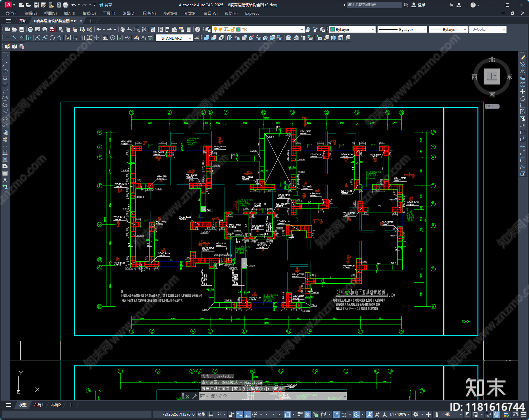Click the 共享 share button
Viewport: 529px width, 420px height.
click(x=105, y=5)
